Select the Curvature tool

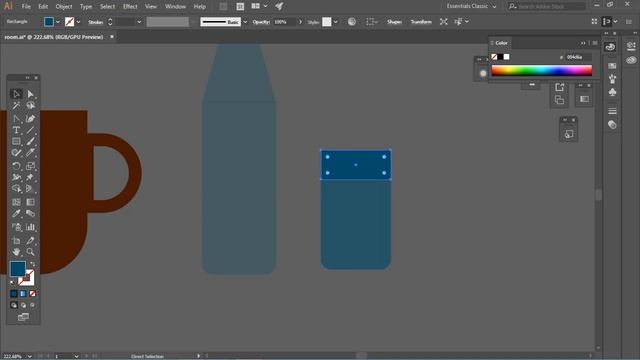tap(31, 119)
